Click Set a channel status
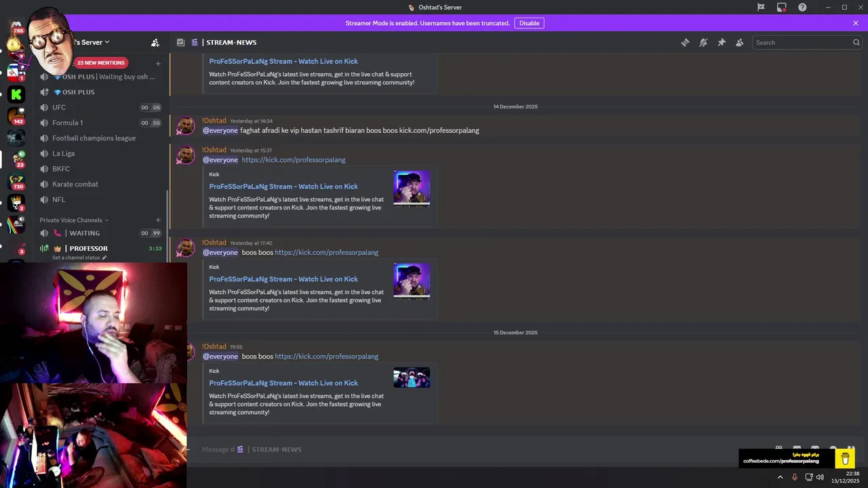 79,258
